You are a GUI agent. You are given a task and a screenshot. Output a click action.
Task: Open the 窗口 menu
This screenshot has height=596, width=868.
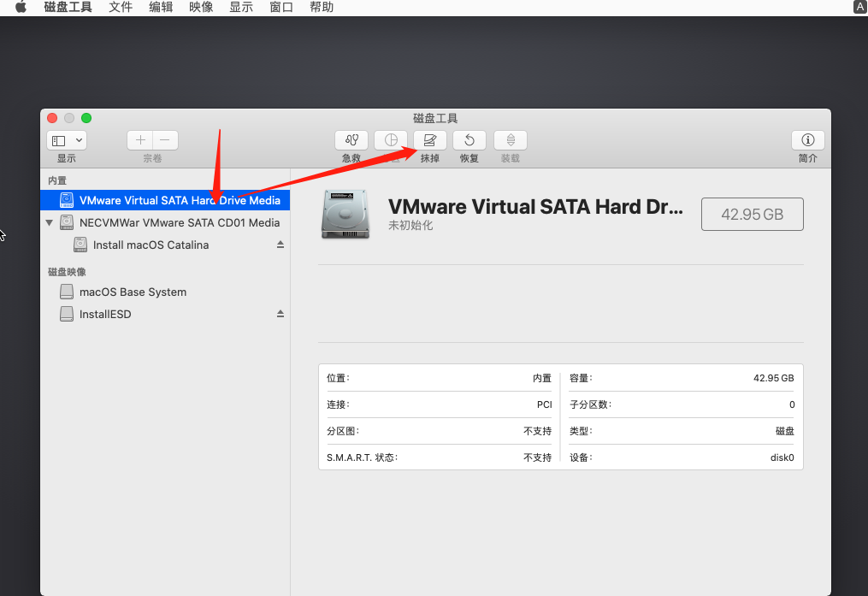281,7
